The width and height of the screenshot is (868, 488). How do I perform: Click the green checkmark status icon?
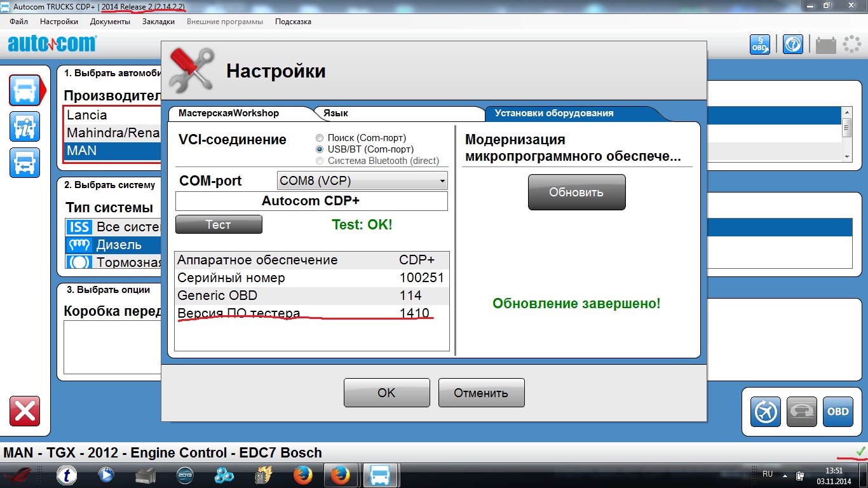(x=860, y=451)
